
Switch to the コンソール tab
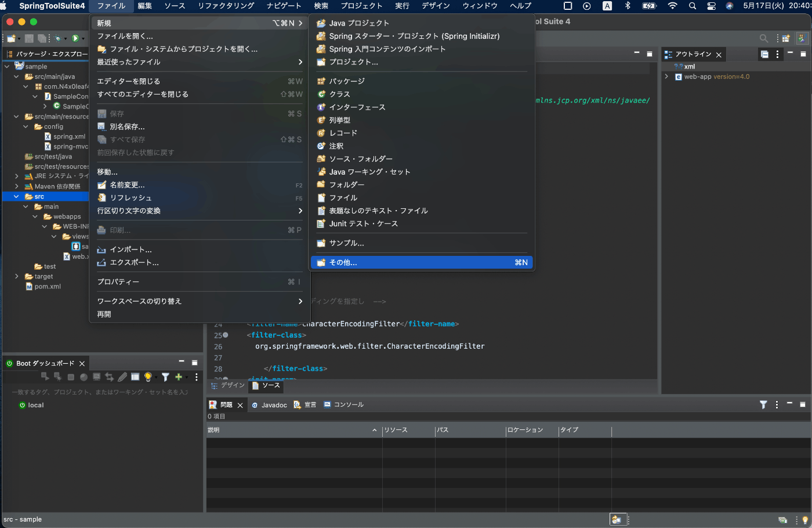coord(344,405)
